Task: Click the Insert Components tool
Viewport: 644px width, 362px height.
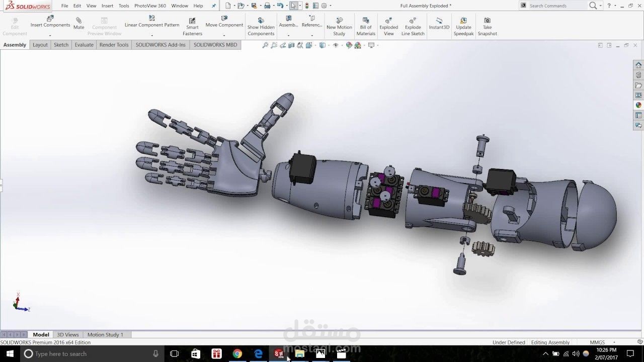Action: click(50, 22)
